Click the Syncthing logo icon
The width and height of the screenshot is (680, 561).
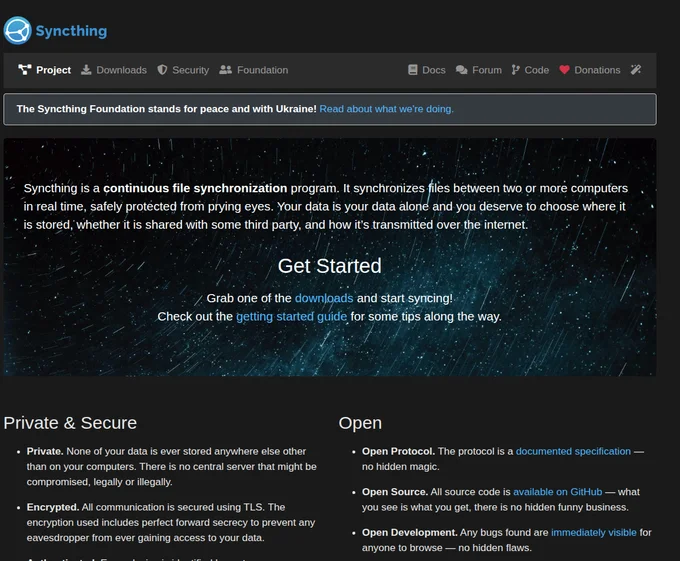tap(17, 30)
